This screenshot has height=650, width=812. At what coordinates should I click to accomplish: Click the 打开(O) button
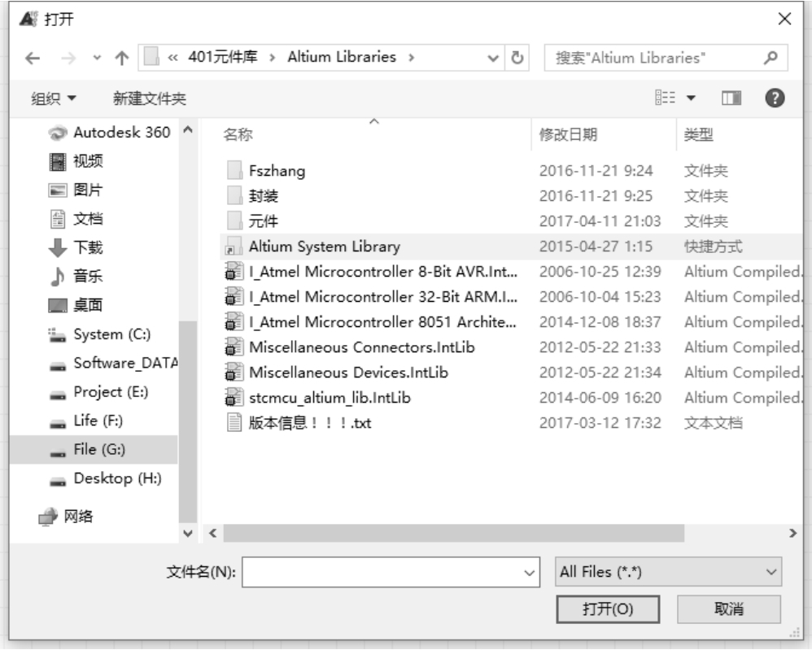(608, 609)
